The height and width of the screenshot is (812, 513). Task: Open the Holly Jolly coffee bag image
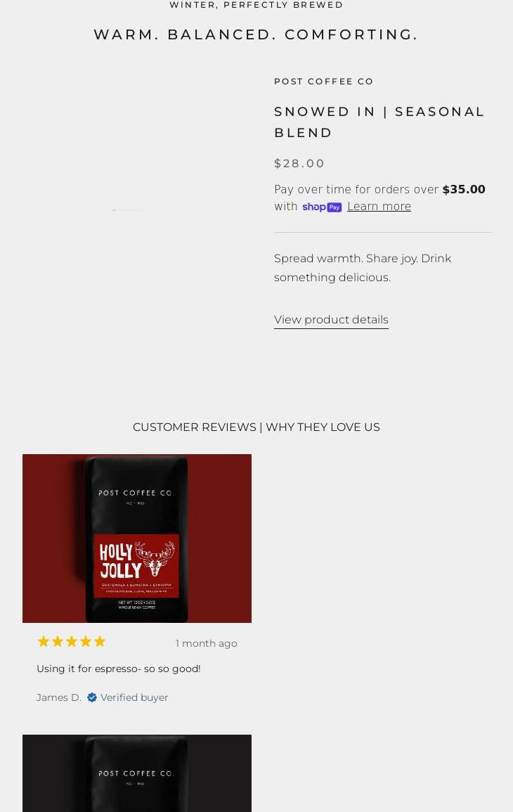point(136,538)
